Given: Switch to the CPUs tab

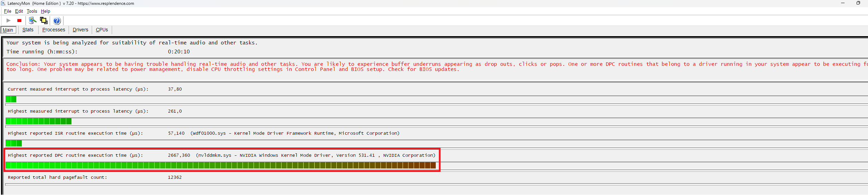Looking at the screenshot, I should [x=102, y=30].
